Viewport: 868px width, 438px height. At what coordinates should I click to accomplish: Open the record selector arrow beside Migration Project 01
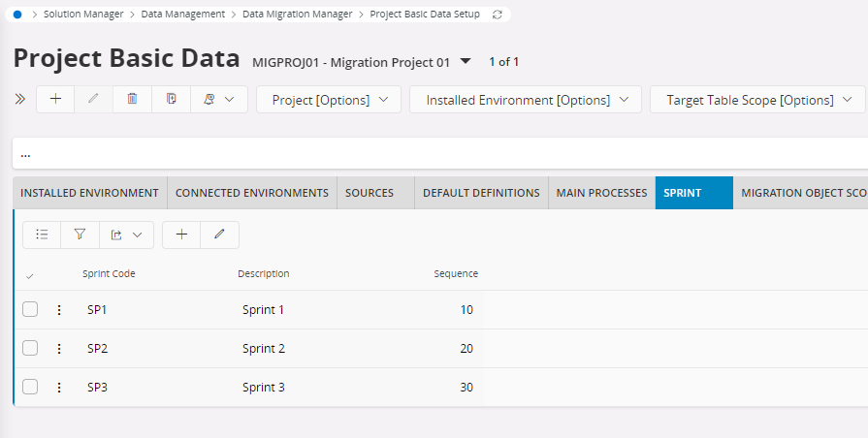tap(466, 61)
